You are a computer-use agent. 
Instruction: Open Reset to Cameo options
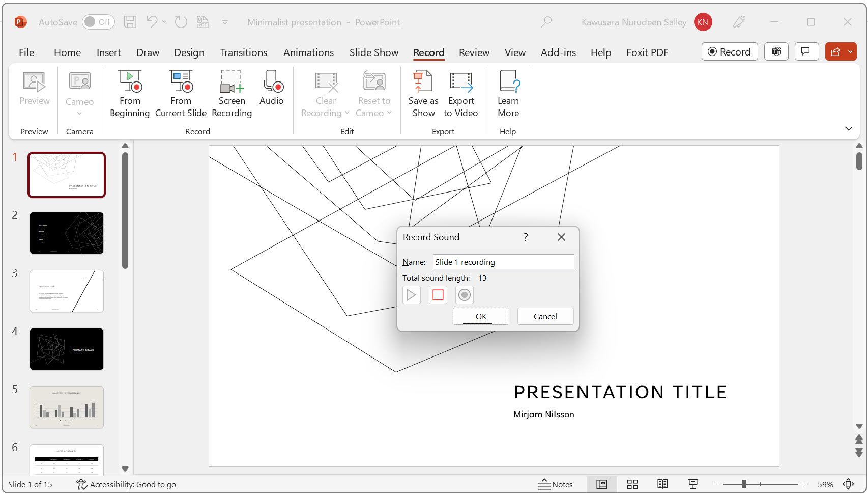click(374, 94)
